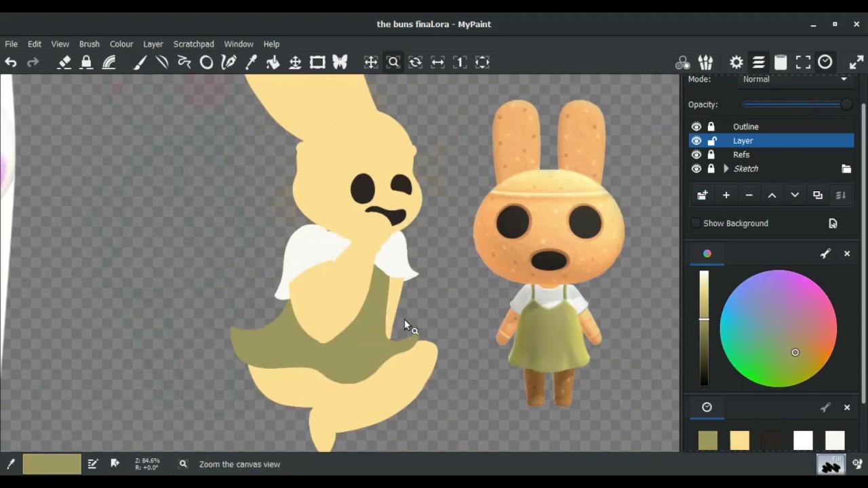Hide the Sketch layer group

pyautogui.click(x=696, y=169)
